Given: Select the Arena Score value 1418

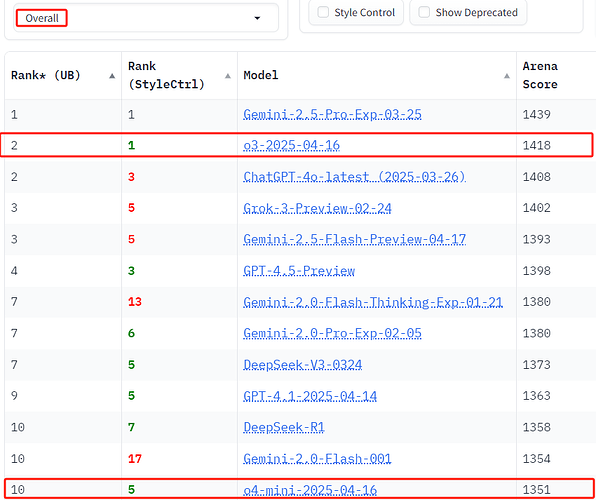Looking at the screenshot, I should pyautogui.click(x=536, y=145).
